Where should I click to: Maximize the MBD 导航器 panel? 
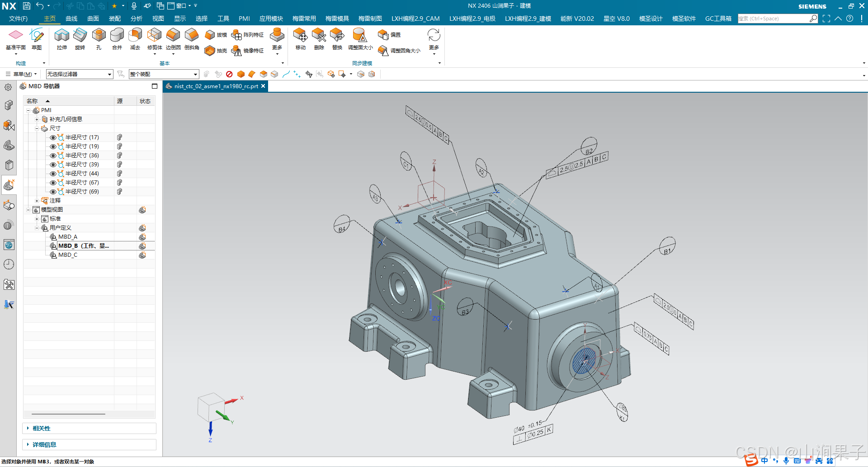click(x=155, y=86)
